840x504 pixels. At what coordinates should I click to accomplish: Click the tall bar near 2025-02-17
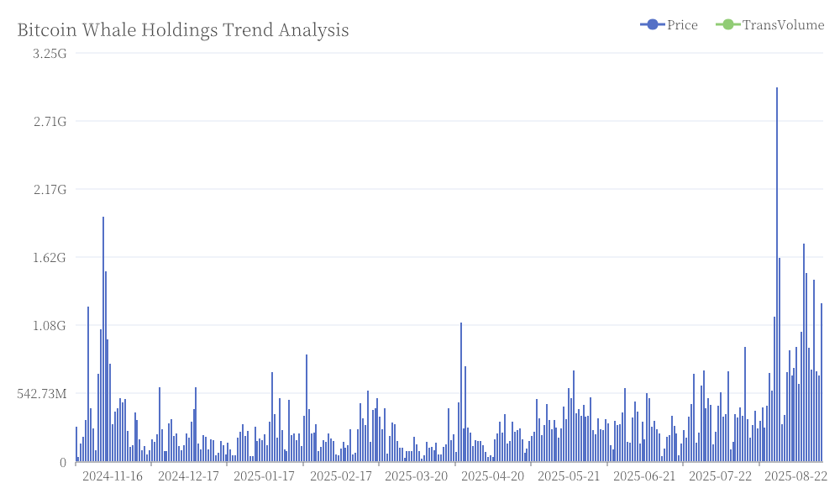click(307, 408)
